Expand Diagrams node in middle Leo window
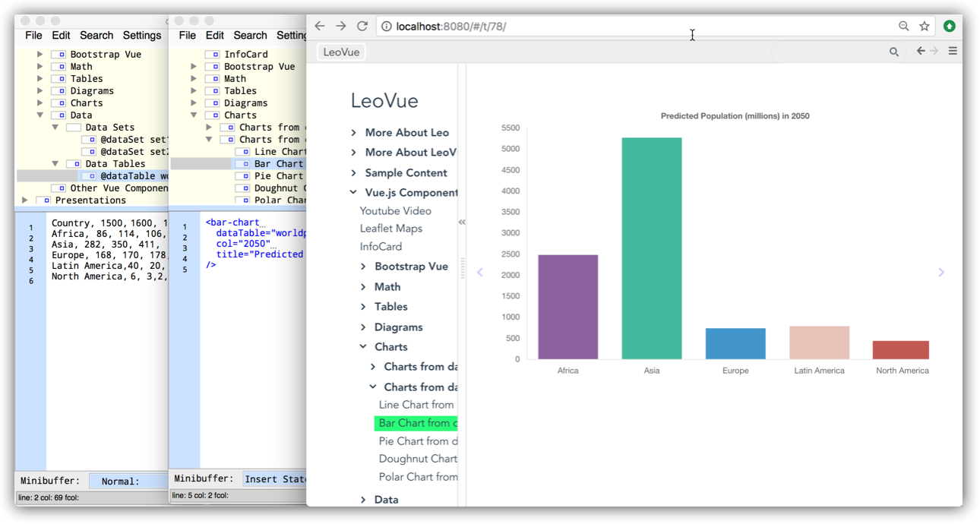This screenshot has width=980, height=524. [x=194, y=103]
